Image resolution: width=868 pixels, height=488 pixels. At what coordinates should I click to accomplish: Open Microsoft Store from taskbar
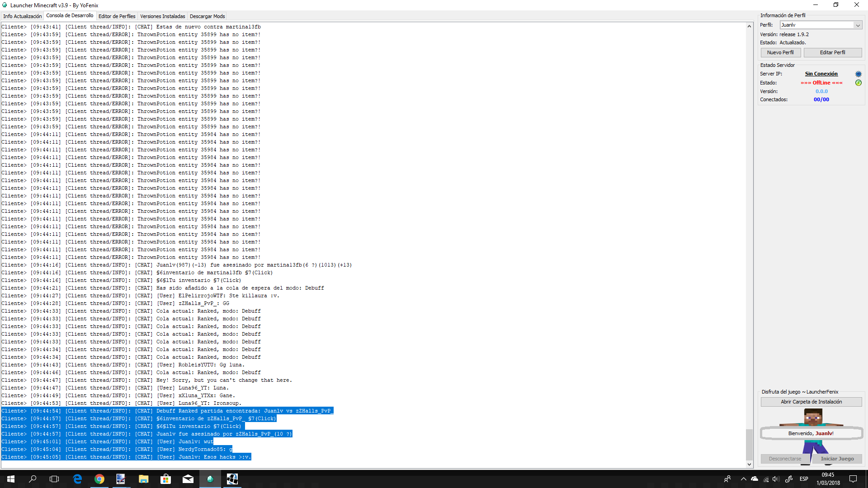166,479
